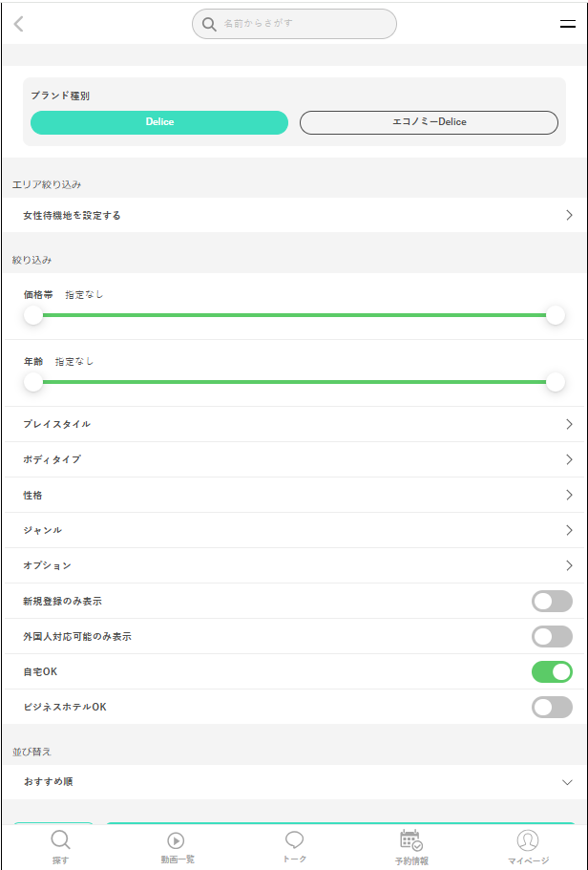Open the ジャンル filter row
The height and width of the screenshot is (870, 588).
click(x=294, y=530)
